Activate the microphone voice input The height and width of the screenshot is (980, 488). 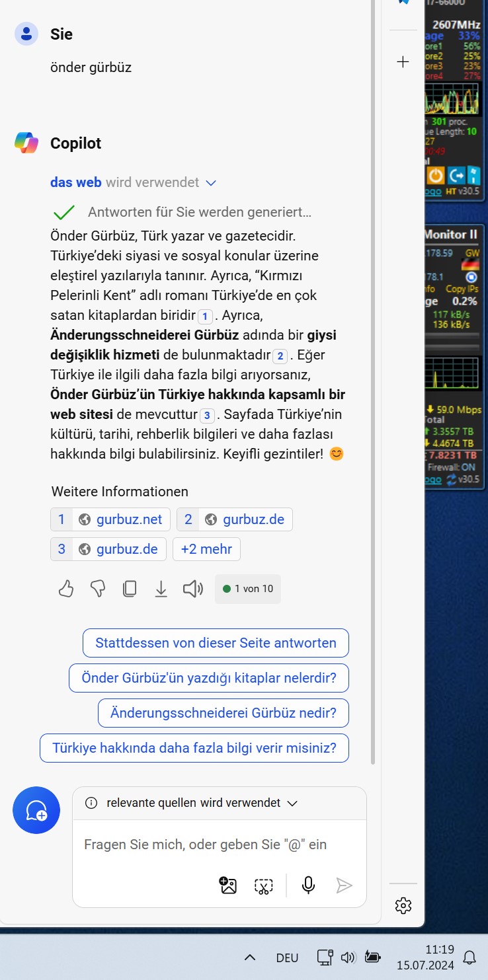click(x=308, y=886)
